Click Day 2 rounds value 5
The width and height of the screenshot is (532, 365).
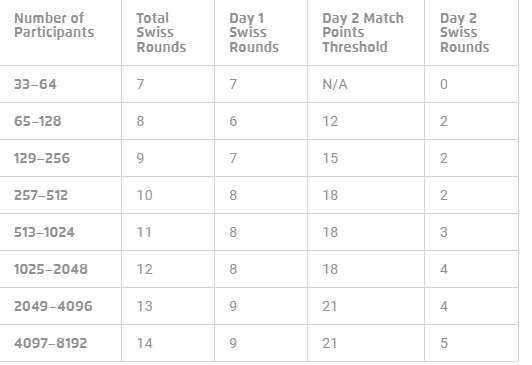pos(444,343)
